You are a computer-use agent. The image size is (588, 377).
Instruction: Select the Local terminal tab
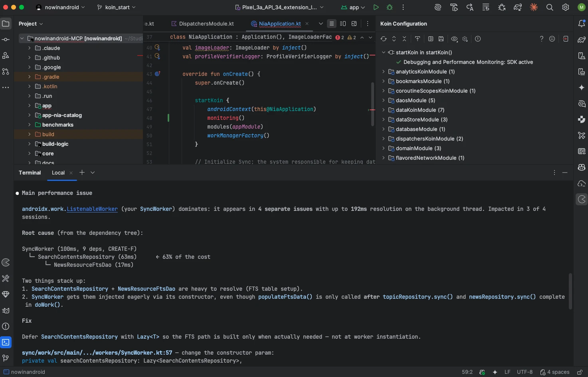(x=58, y=173)
